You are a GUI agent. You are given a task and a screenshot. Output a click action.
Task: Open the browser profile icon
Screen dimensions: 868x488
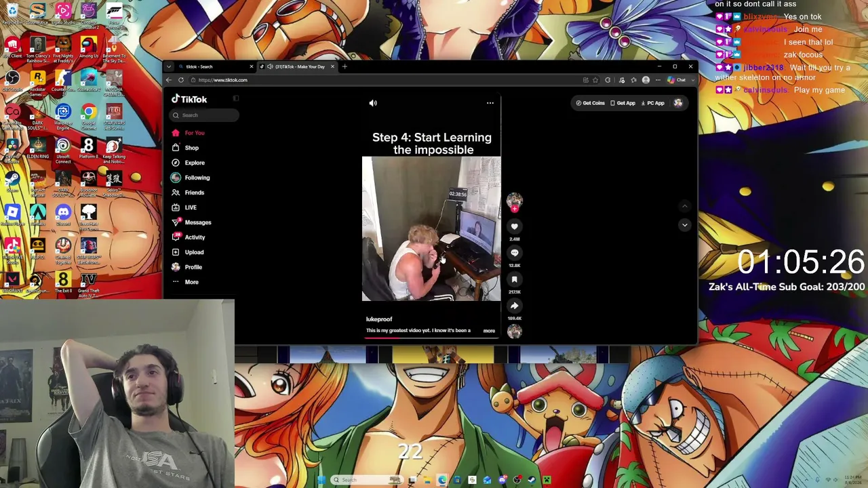coord(646,80)
